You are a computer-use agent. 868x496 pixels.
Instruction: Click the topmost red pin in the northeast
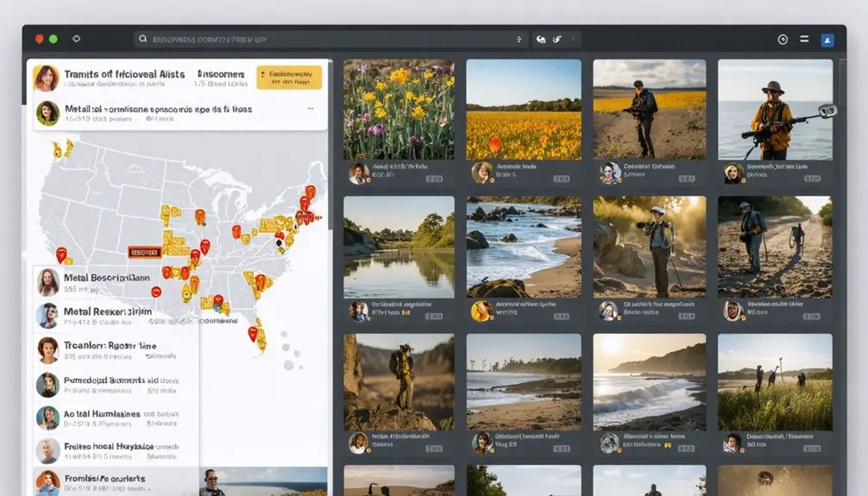[x=311, y=192]
